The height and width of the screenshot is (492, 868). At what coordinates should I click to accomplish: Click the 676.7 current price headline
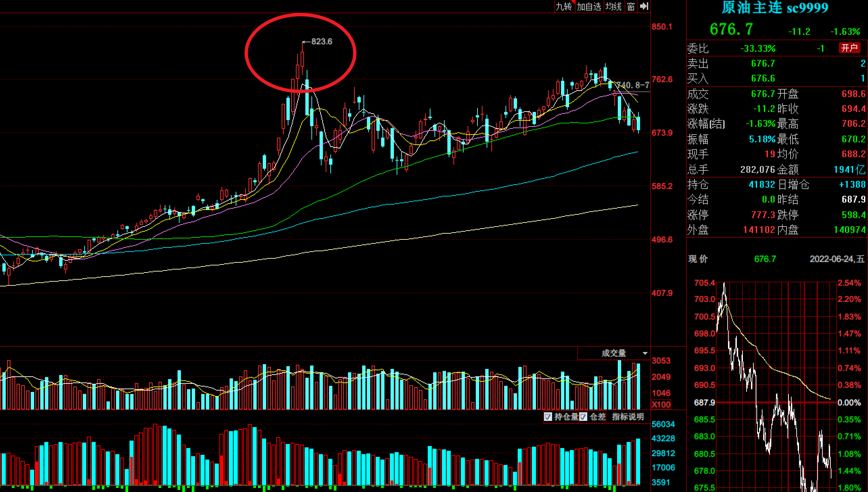click(731, 29)
